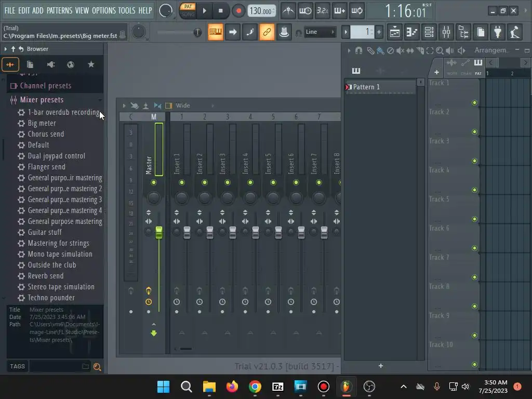
Task: Click the Insert 5 pan knob
Action: (x=273, y=197)
